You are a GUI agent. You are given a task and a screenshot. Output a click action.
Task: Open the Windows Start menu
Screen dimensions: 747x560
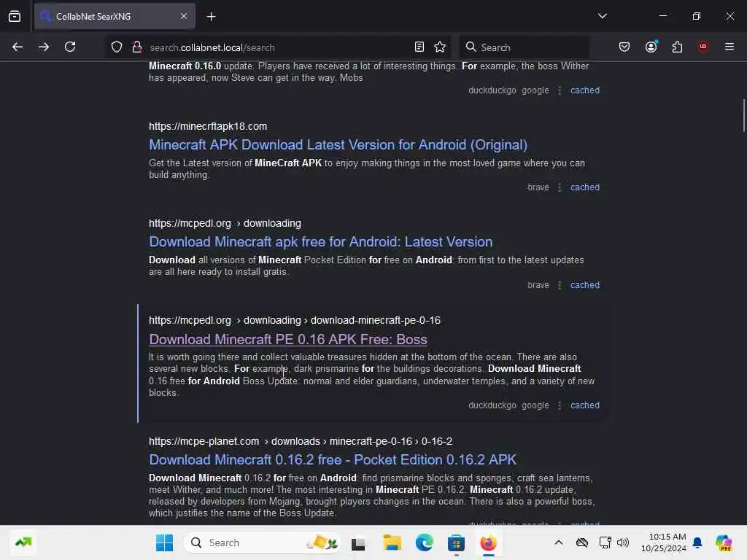click(164, 542)
